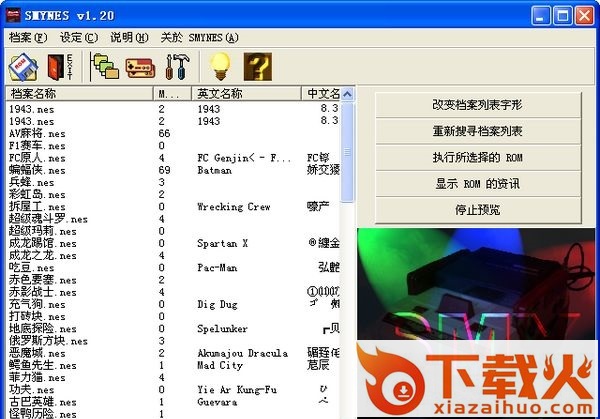Click the 重新搜寻档案列表 button

(x=478, y=131)
